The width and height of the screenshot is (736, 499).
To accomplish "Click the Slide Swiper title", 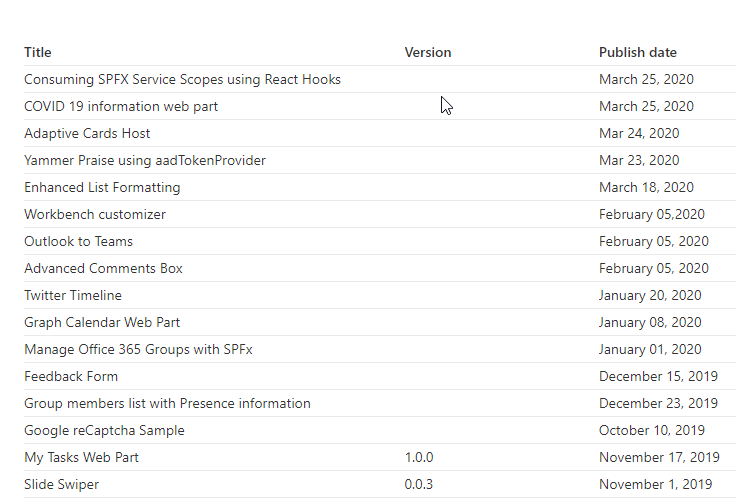I will click(61, 484).
